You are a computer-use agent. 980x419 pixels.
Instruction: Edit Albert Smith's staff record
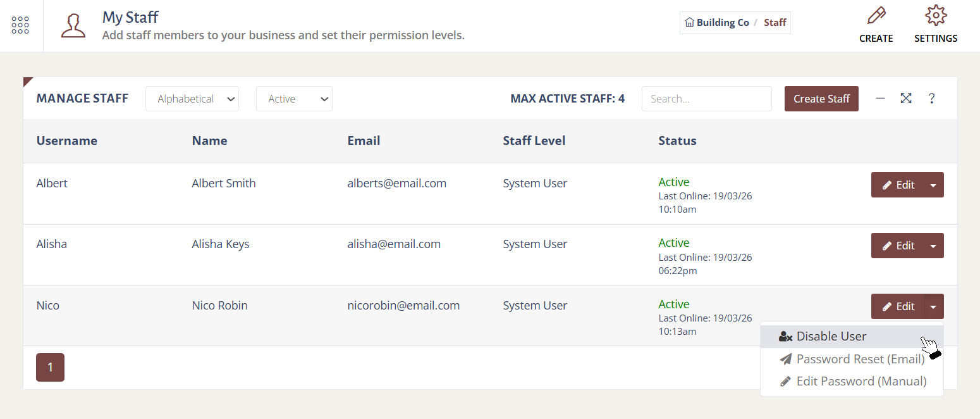pyautogui.click(x=898, y=185)
